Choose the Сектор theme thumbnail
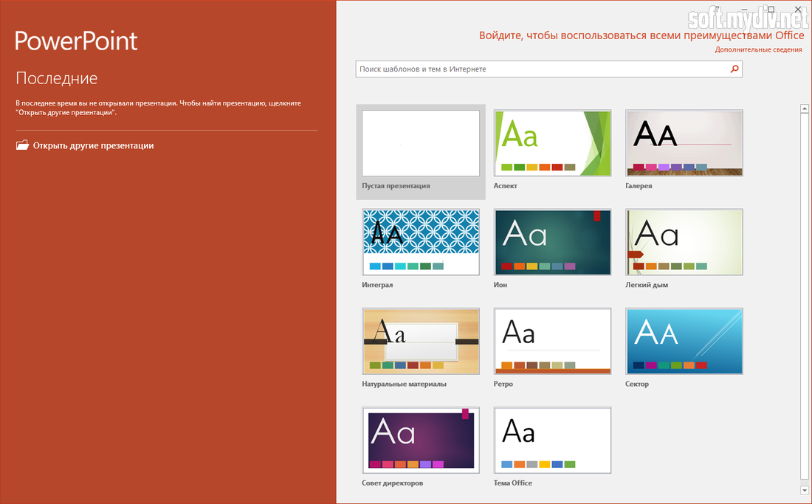This screenshot has height=504, width=812. tap(684, 342)
